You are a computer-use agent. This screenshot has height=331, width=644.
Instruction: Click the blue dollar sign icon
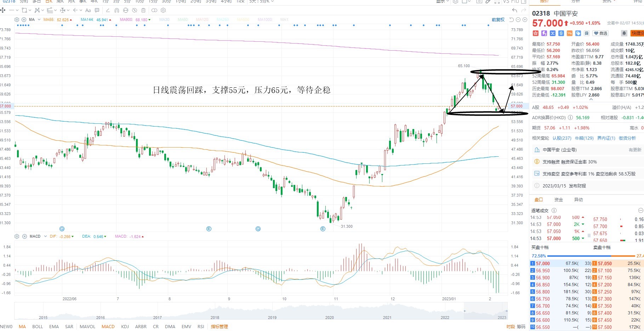pyautogui.click(x=561, y=33)
